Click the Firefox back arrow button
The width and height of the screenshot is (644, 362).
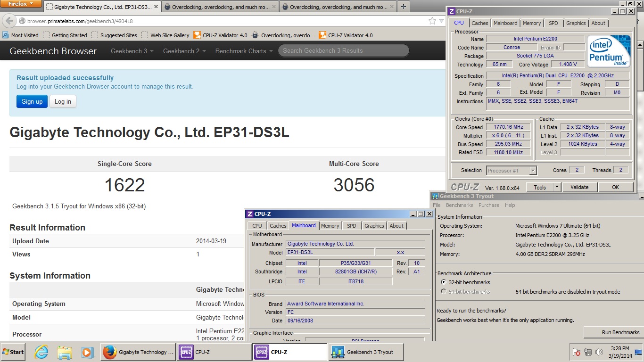(x=8, y=21)
